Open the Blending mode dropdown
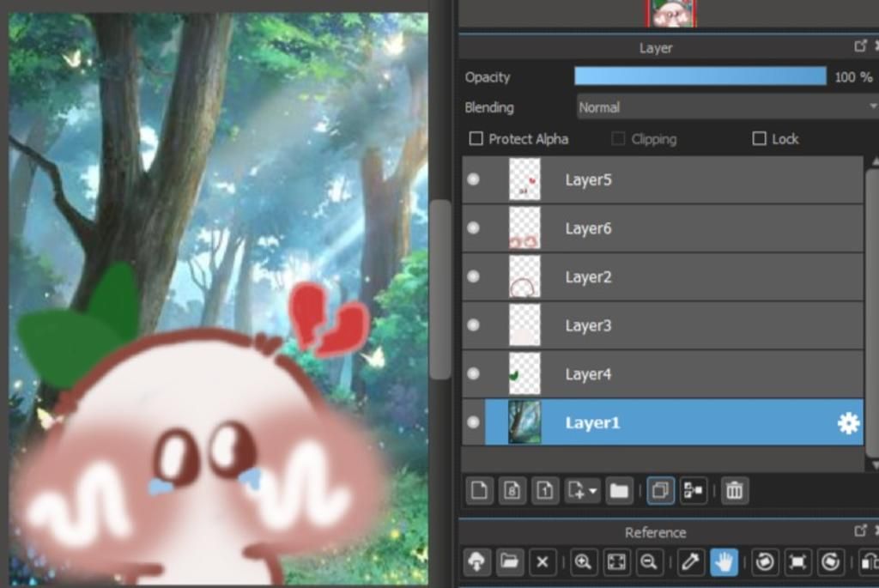The height and width of the screenshot is (588, 879). point(728,107)
